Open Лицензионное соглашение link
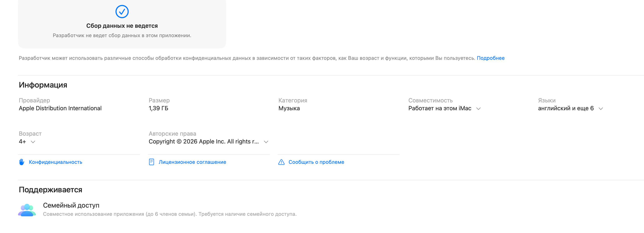 (192, 162)
